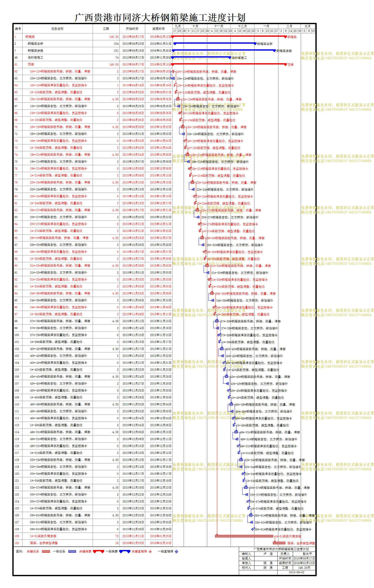Select blue milestone diamond for 58#-61#钢箱梁焊后测量验收
374x588 pixels.
point(253,529)
